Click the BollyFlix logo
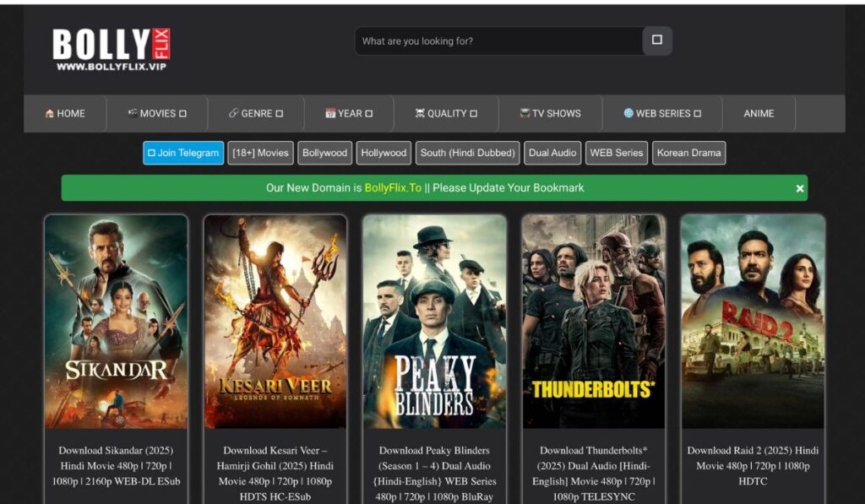The image size is (865, 504). click(x=111, y=49)
